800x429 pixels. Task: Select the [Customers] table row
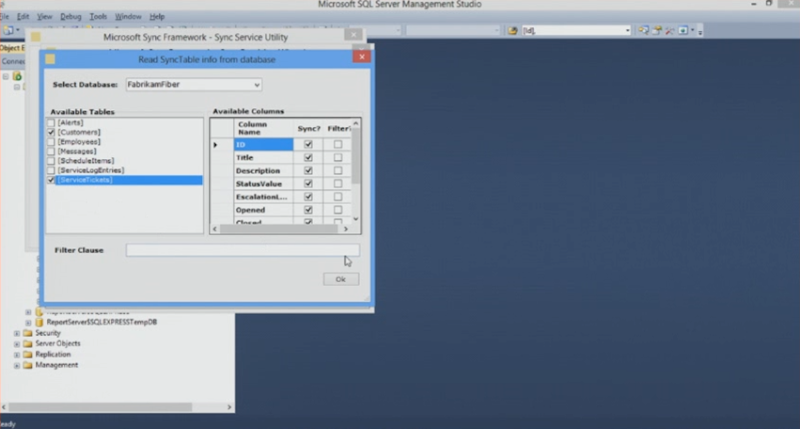(x=79, y=132)
